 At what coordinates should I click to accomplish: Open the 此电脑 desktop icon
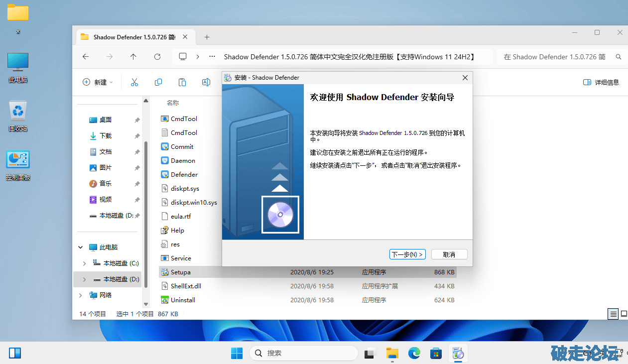click(18, 68)
